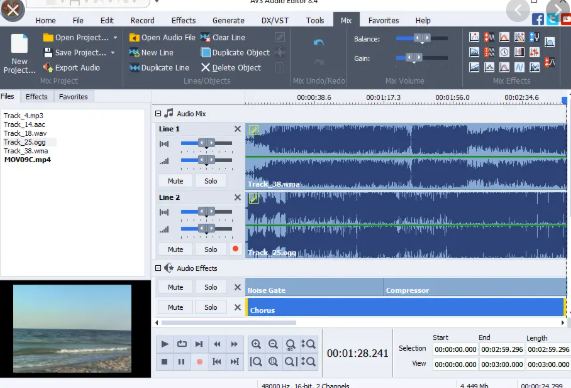Click the Rewind button
This screenshot has width=571, height=388.
click(217, 344)
